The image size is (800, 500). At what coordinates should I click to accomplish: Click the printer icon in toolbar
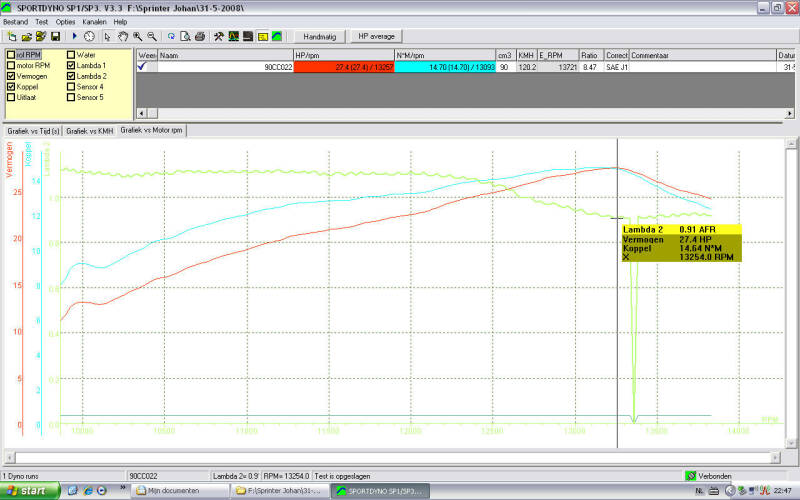click(199, 36)
